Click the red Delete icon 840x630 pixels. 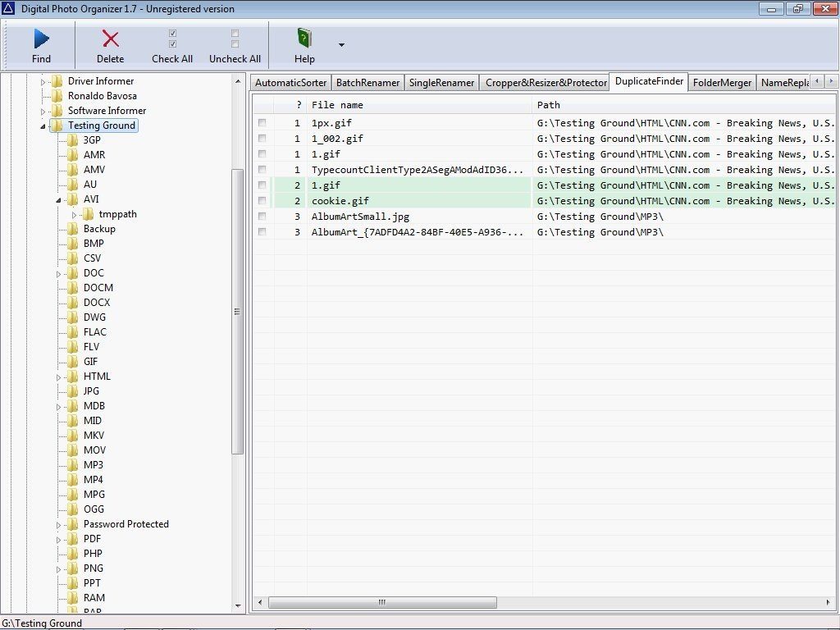coord(110,37)
